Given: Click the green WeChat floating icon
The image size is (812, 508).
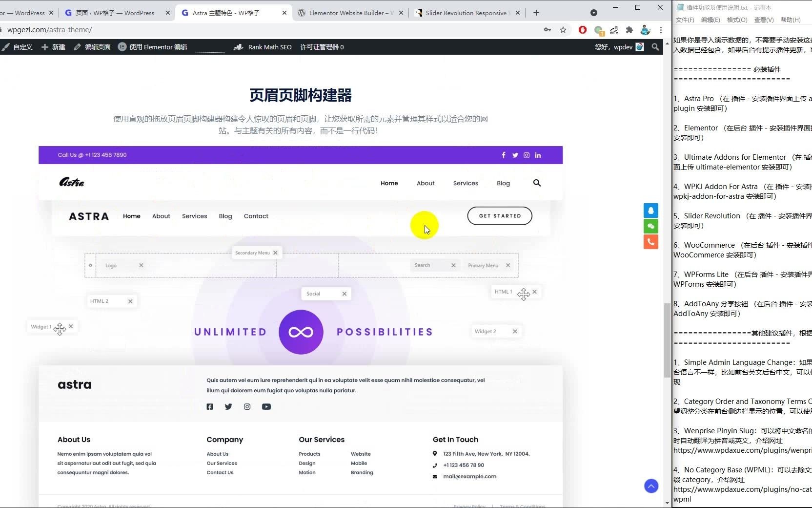Looking at the screenshot, I should [650, 226].
